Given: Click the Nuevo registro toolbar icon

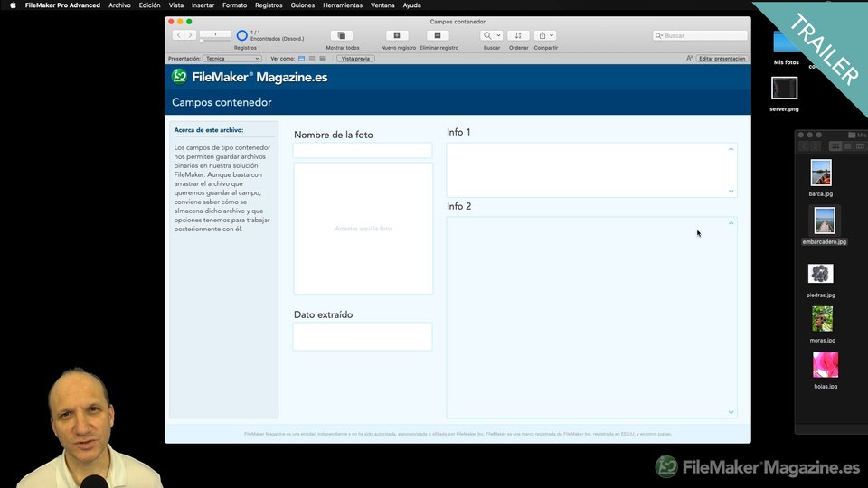Looking at the screenshot, I should pos(397,35).
